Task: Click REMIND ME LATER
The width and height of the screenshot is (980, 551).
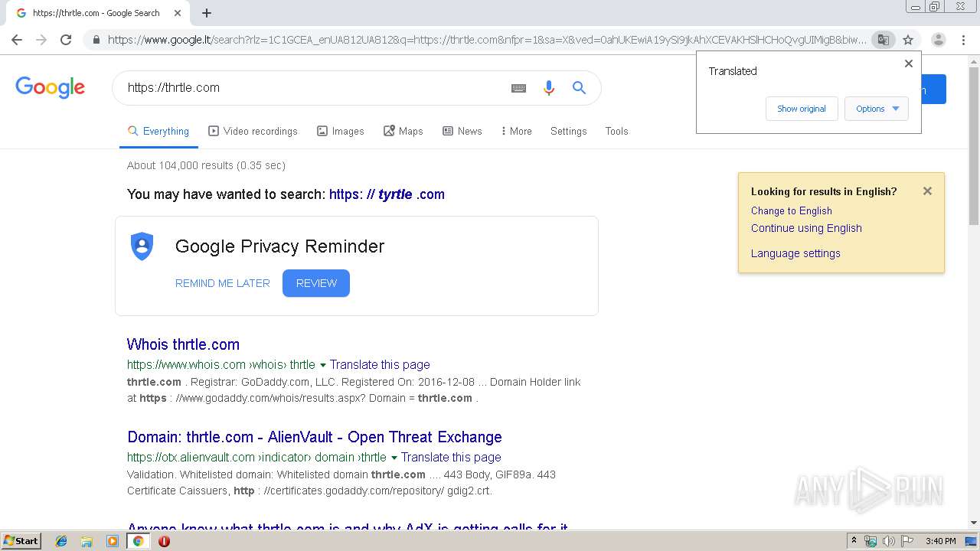Action: tap(223, 283)
